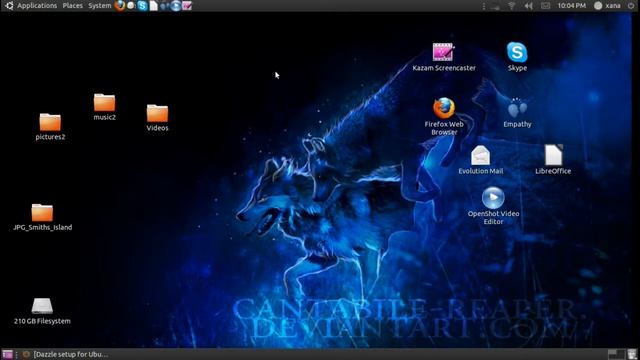Viewport: 640px width, 360px height.
Task: Select OpenShot Video Editor desktop icon
Action: coord(493,206)
